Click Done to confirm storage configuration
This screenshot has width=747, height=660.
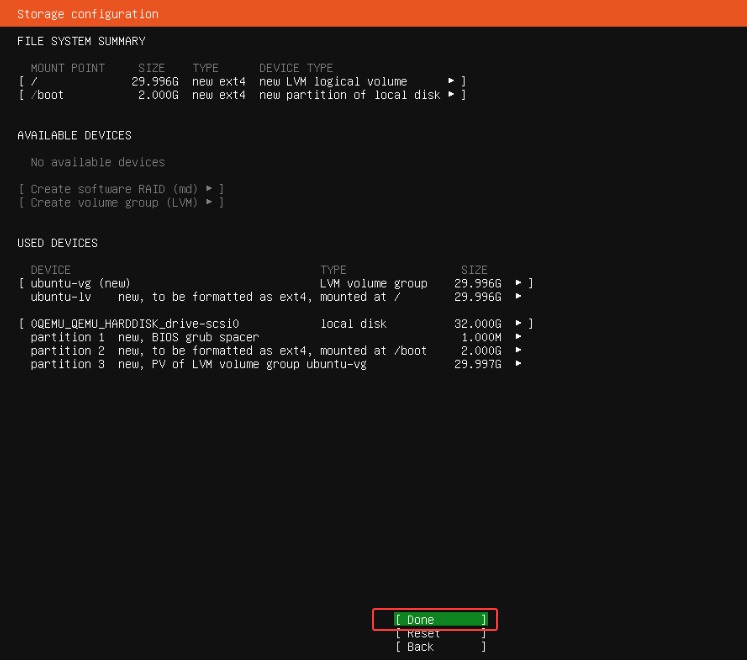point(440,620)
